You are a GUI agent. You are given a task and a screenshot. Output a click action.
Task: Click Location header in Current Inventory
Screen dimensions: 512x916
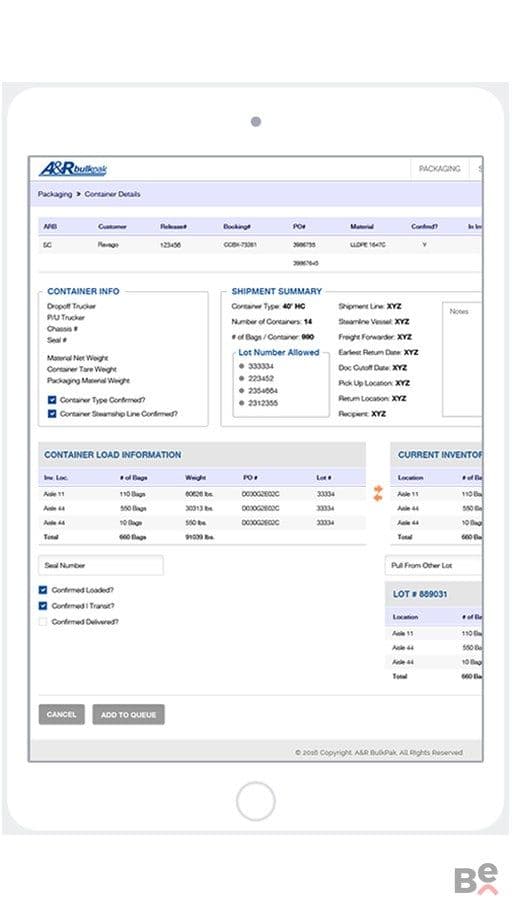410,478
